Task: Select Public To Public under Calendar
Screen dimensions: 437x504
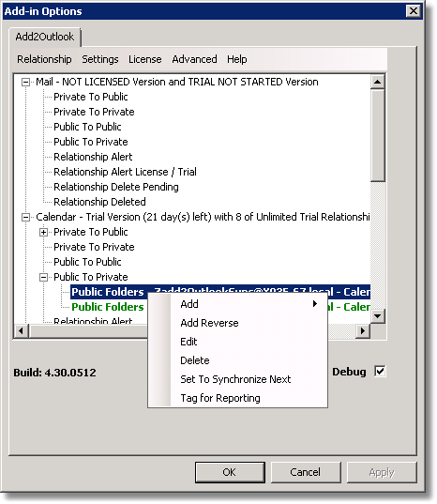Action: (87, 262)
